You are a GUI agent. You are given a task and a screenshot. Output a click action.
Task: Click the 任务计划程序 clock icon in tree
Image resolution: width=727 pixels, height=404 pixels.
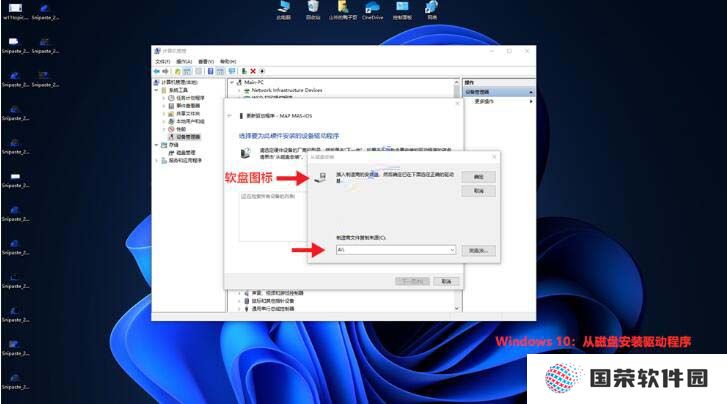[171, 98]
